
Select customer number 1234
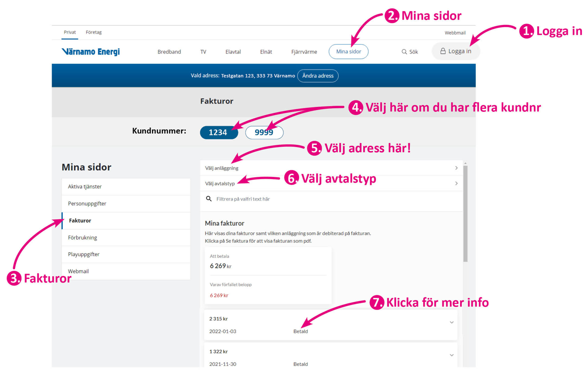click(218, 132)
